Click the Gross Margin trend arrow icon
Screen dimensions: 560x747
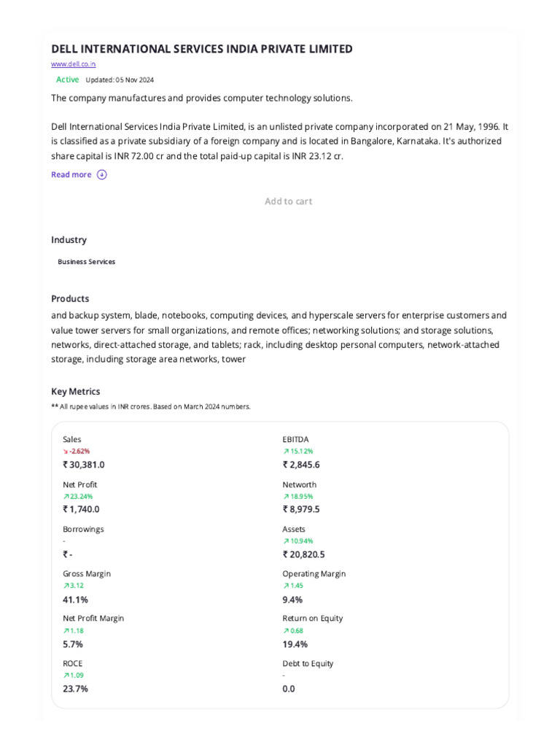pyautogui.click(x=66, y=586)
